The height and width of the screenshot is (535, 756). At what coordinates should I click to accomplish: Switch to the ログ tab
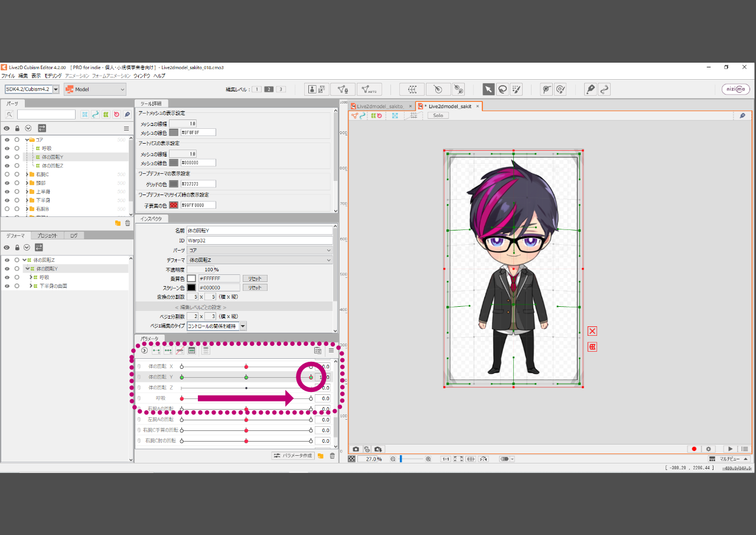point(74,235)
